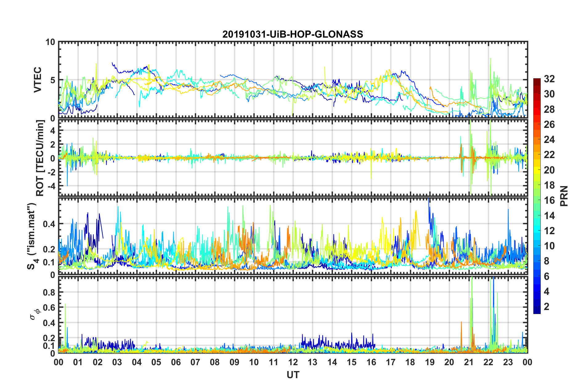Click the x-axis tick label 18
The height and width of the screenshot is (392, 586).
pyautogui.click(x=410, y=362)
